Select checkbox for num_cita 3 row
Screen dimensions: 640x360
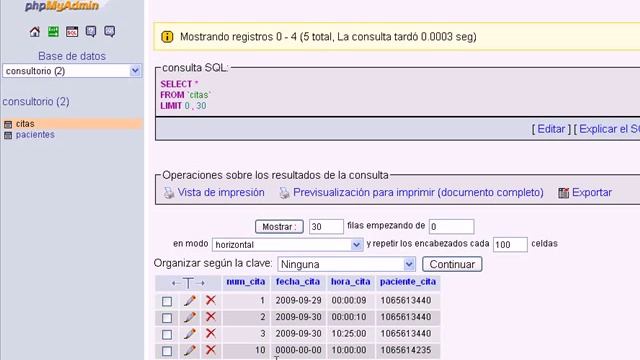(x=167, y=335)
